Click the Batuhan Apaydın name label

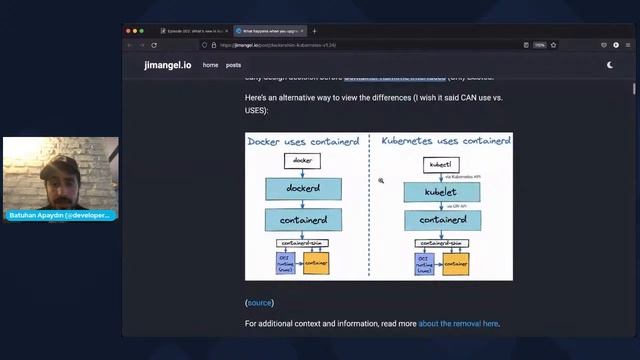[x=60, y=216]
